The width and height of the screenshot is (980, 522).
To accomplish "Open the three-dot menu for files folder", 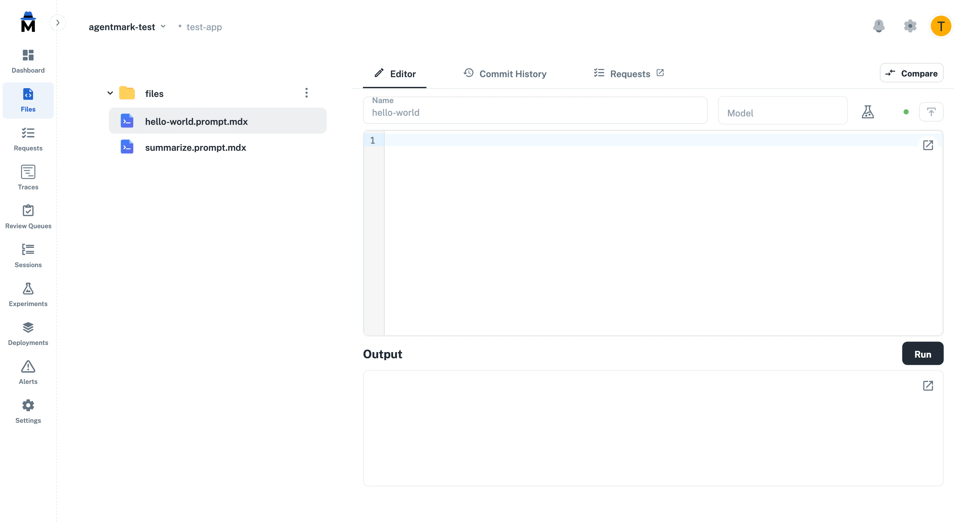I will [307, 92].
